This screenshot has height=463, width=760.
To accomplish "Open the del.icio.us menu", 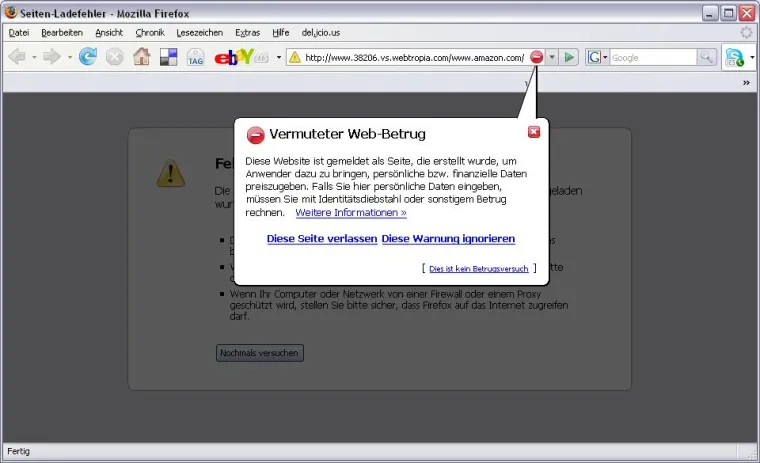I will coord(321,32).
